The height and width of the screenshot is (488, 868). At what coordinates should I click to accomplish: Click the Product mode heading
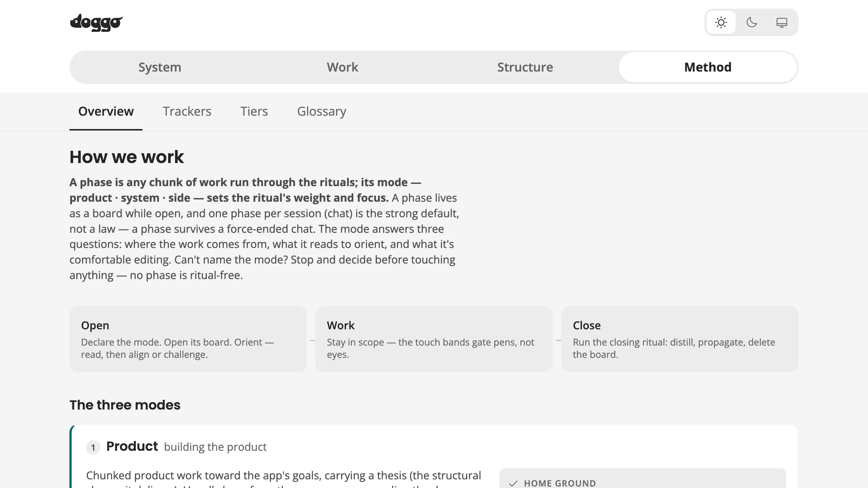pos(132,446)
